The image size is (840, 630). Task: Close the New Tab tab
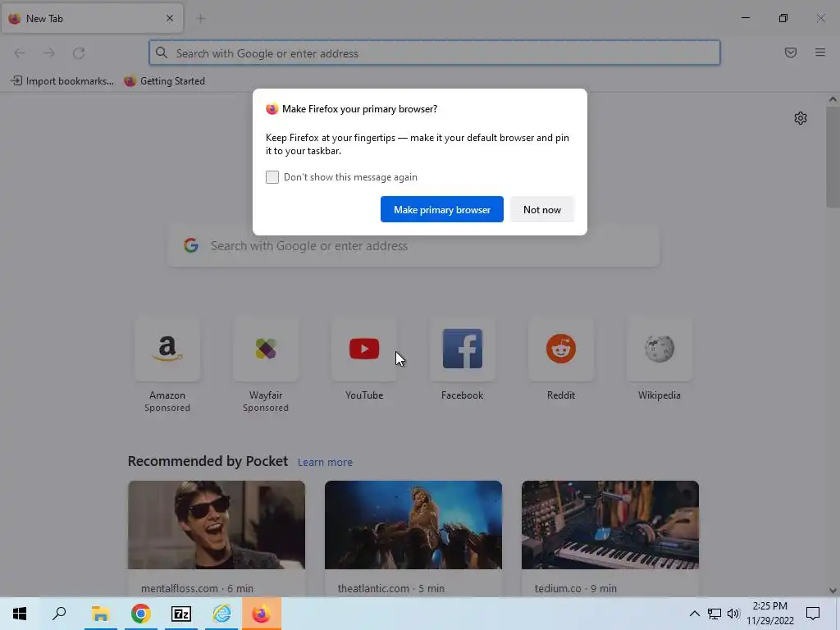(x=170, y=18)
